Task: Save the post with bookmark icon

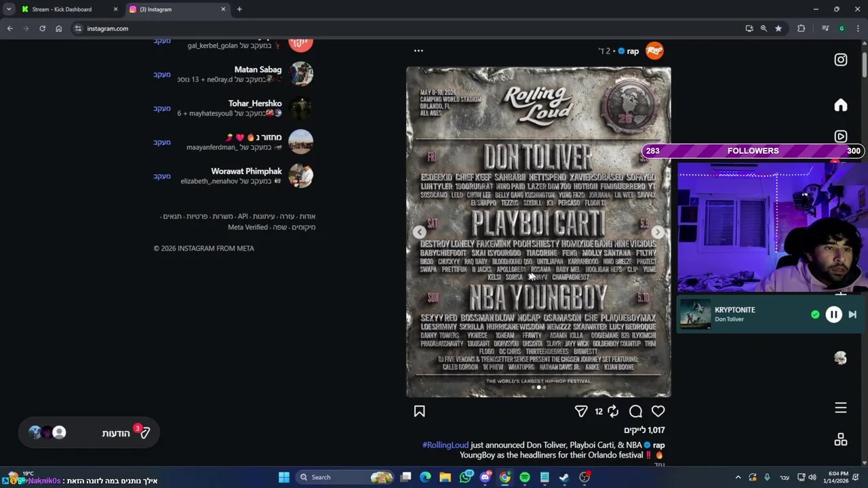Action: 419,411
